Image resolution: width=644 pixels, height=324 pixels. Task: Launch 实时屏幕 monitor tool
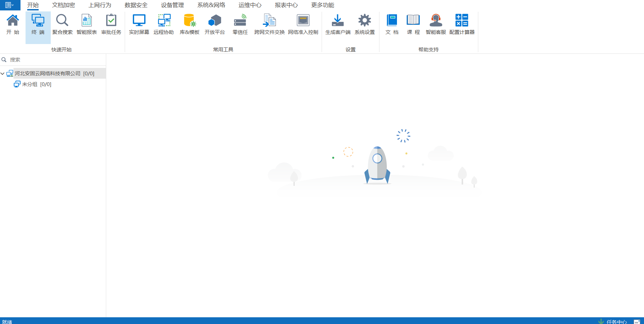(x=139, y=21)
